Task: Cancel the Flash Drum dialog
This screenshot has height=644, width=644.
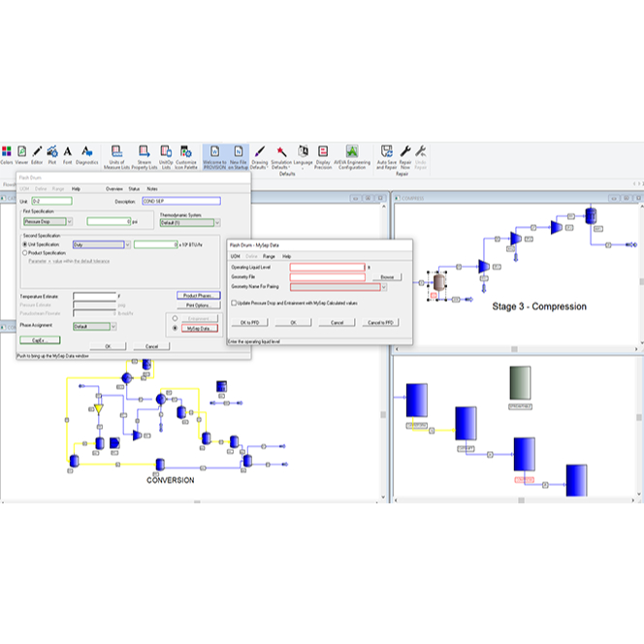Action: click(151, 346)
